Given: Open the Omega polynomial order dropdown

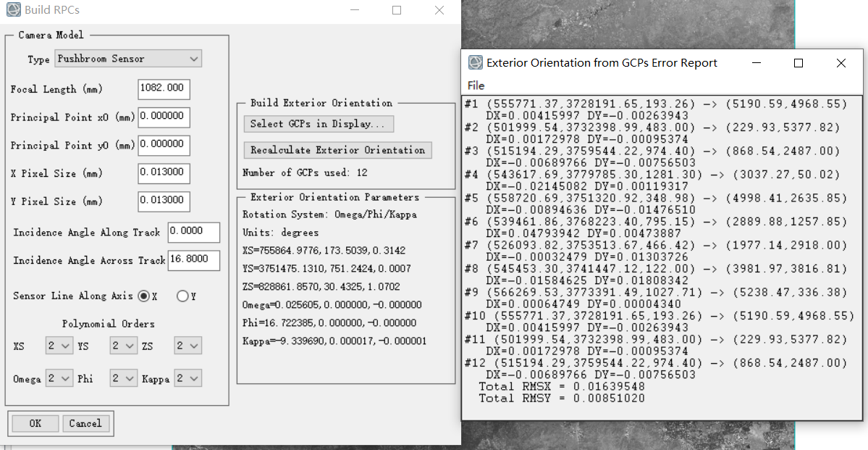Looking at the screenshot, I should tap(59, 378).
